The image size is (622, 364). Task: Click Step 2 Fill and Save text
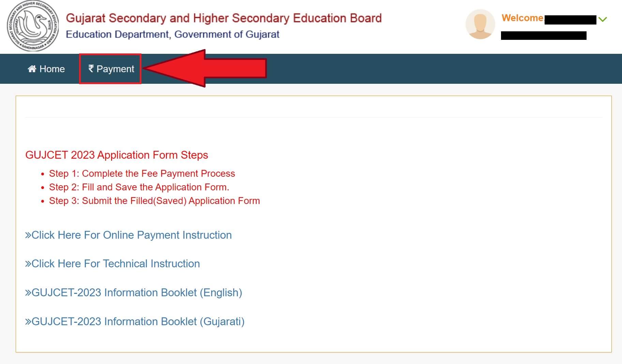[x=139, y=187]
